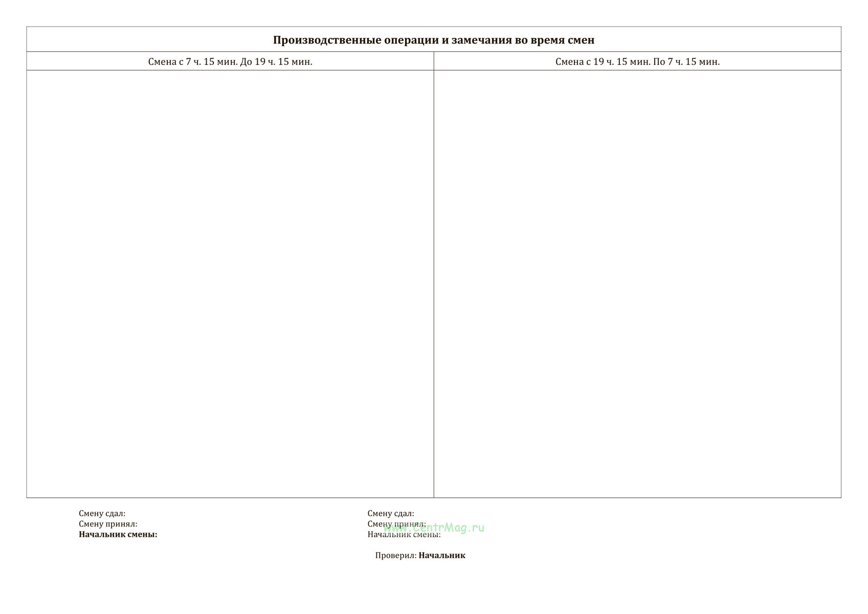Viewport: 868px width, 614px height.
Task: Click the leftmost "Смену принял:" label
Action: pyautogui.click(x=108, y=524)
